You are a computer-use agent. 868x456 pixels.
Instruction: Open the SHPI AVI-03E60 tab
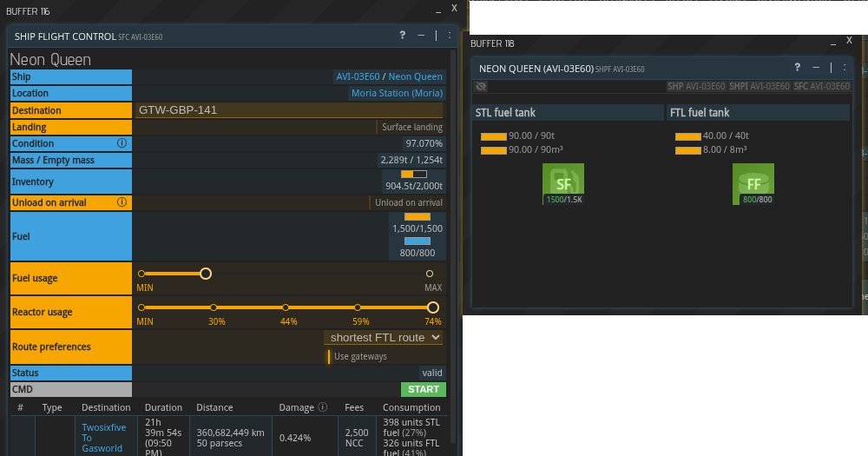(x=759, y=87)
